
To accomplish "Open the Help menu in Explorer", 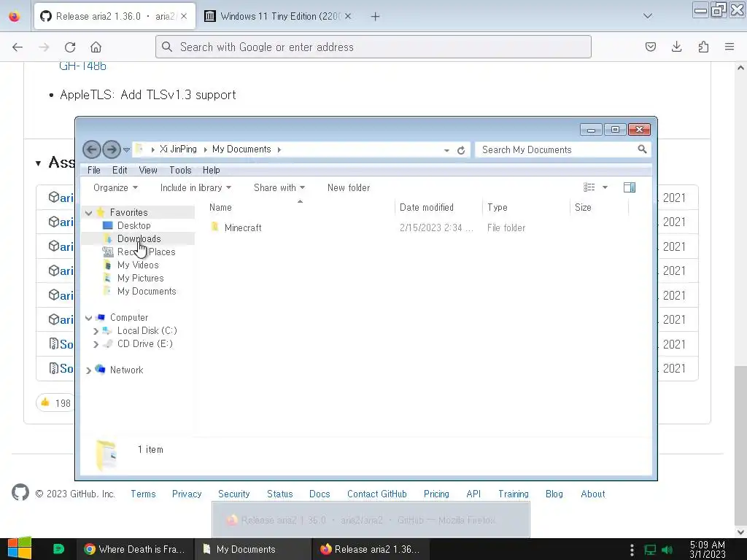I will [211, 170].
